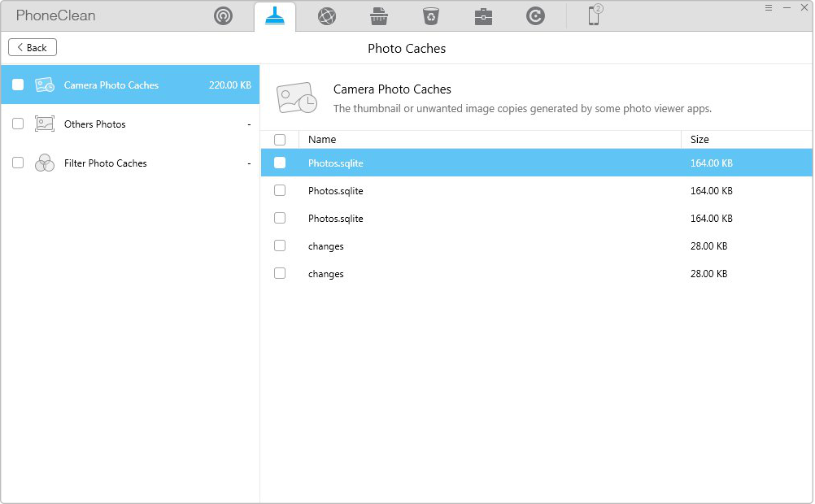Tick the Filter Photo Caches checkbox
Viewport: 815px width, 504px height.
click(x=18, y=163)
